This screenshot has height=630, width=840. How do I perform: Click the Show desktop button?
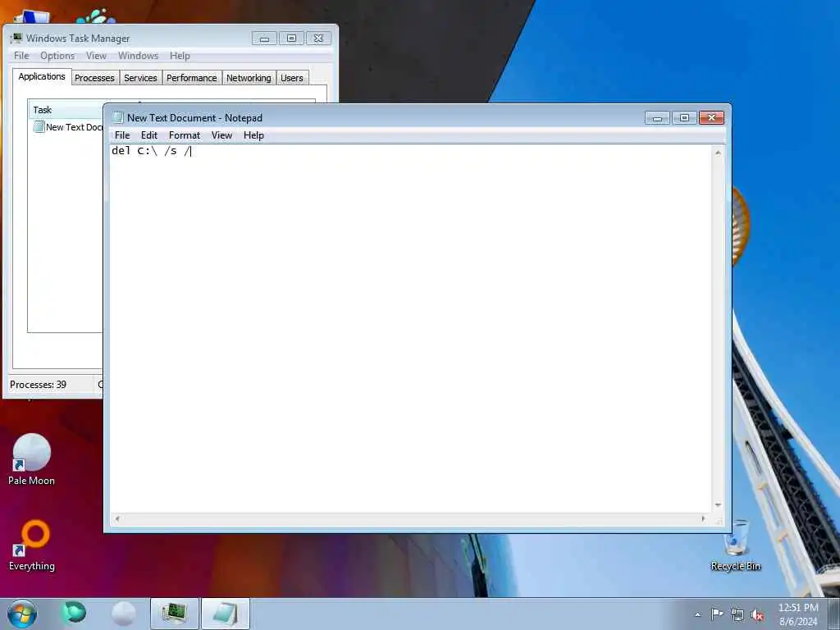tap(833, 614)
